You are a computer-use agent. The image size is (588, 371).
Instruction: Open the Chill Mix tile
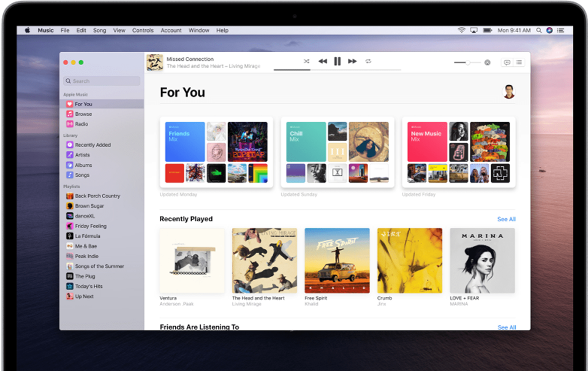pos(337,152)
